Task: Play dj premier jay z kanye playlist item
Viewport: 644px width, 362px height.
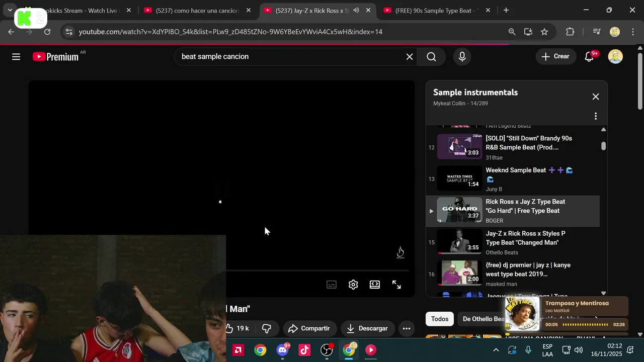Action: coord(513,274)
